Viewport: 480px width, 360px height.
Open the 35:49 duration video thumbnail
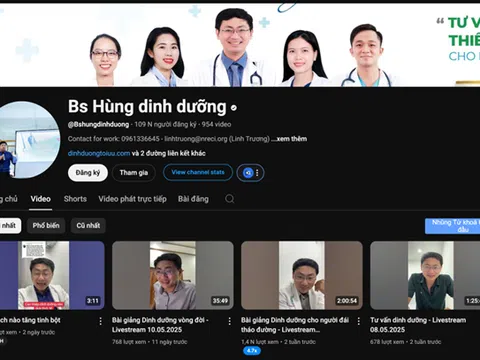(x=173, y=275)
